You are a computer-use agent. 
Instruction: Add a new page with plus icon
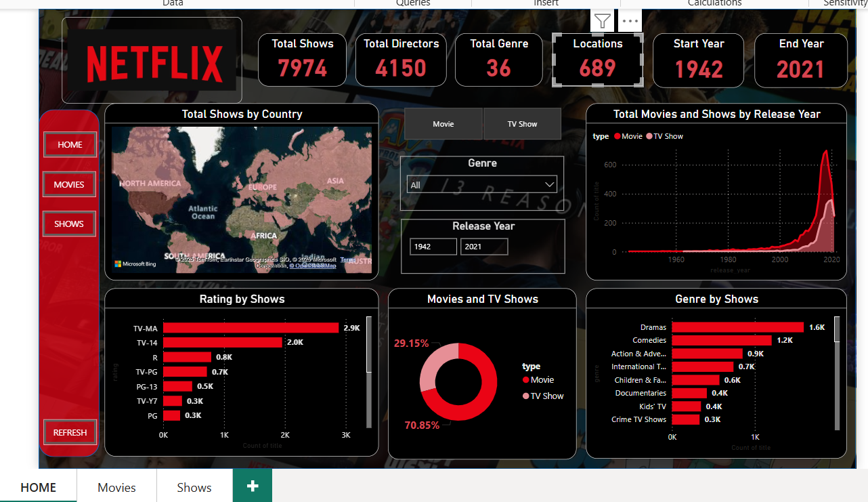click(x=253, y=486)
